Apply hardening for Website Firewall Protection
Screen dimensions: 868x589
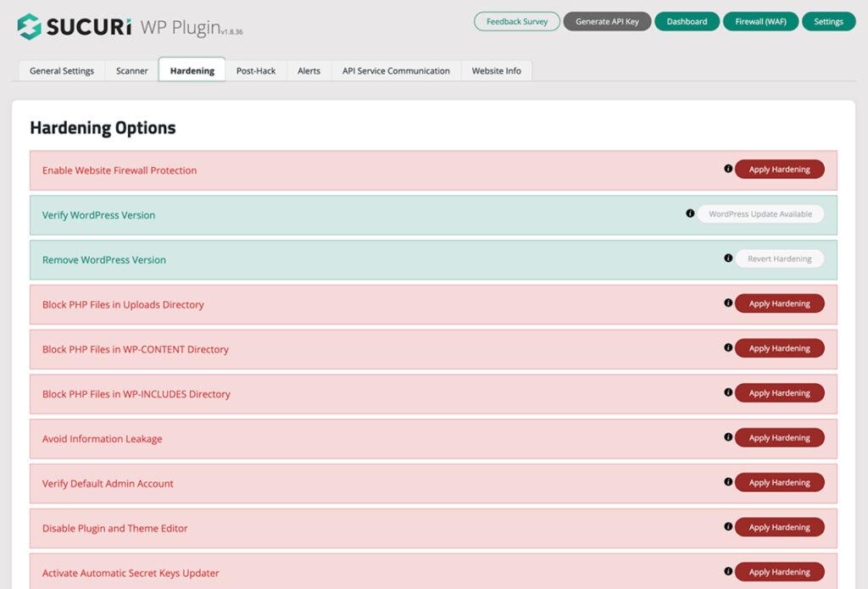tap(779, 169)
